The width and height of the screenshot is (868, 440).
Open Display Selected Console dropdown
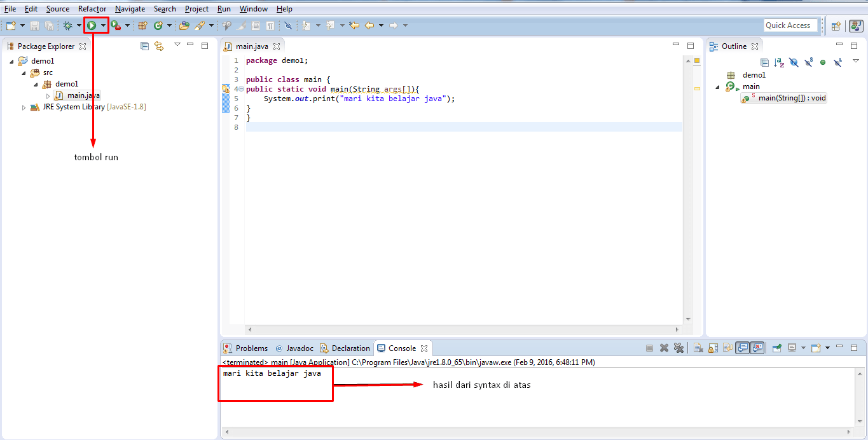click(803, 348)
